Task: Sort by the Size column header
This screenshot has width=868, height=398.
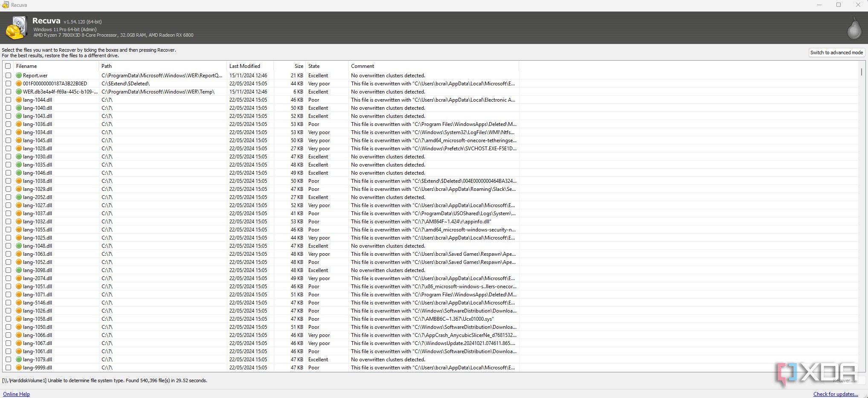Action: click(290, 66)
